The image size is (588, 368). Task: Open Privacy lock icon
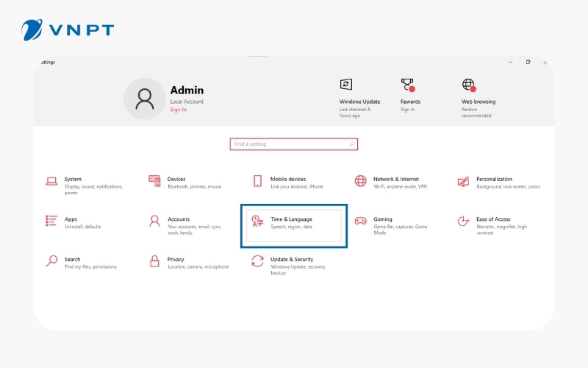click(154, 261)
